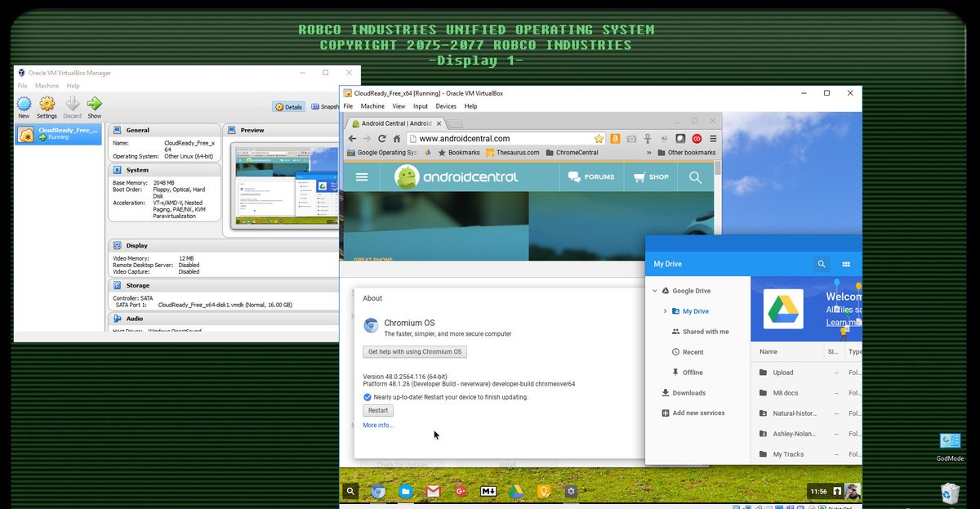Image resolution: width=980 pixels, height=509 pixels.
Task: Click the Amazon extension icon
Action: [615, 139]
